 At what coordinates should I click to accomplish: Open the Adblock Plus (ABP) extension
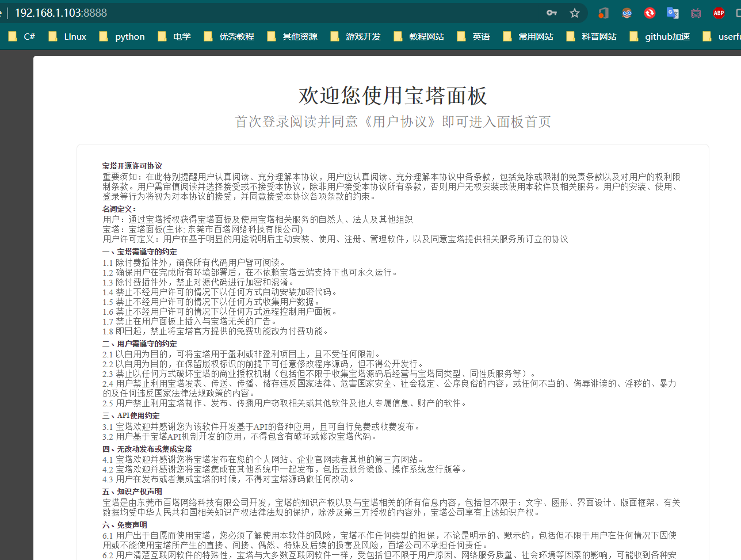tap(719, 13)
